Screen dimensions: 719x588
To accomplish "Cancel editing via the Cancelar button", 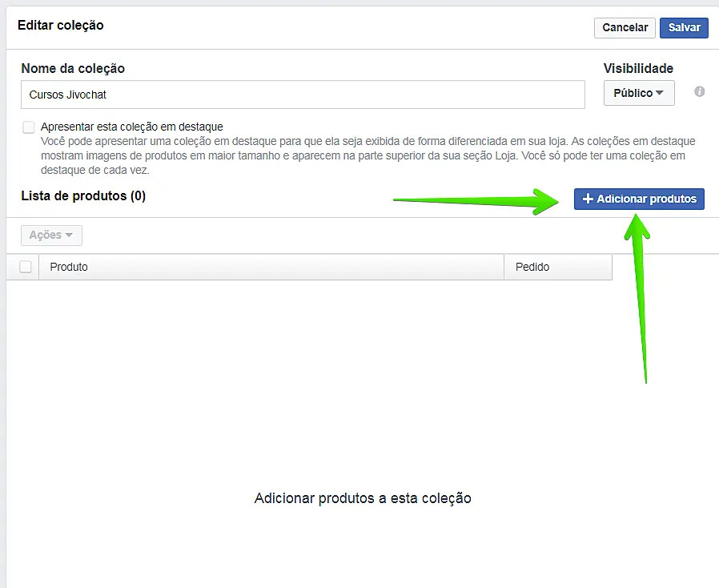I will click(x=624, y=27).
